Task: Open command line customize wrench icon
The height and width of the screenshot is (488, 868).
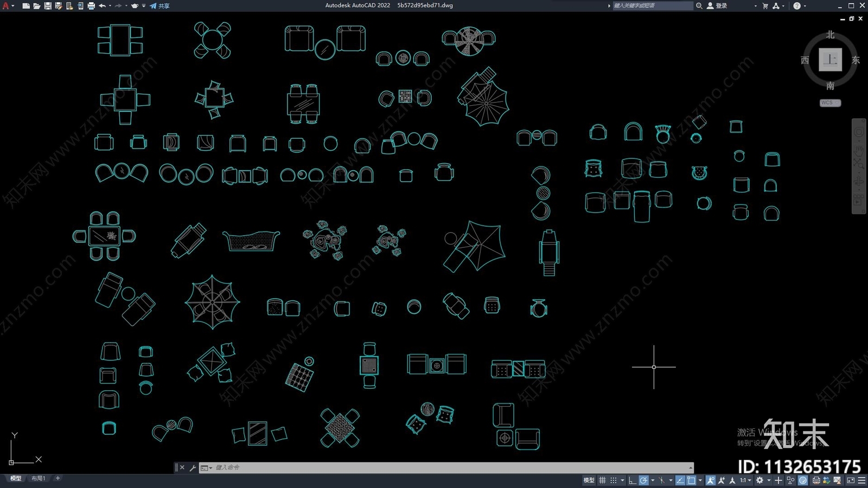Action: (193, 467)
